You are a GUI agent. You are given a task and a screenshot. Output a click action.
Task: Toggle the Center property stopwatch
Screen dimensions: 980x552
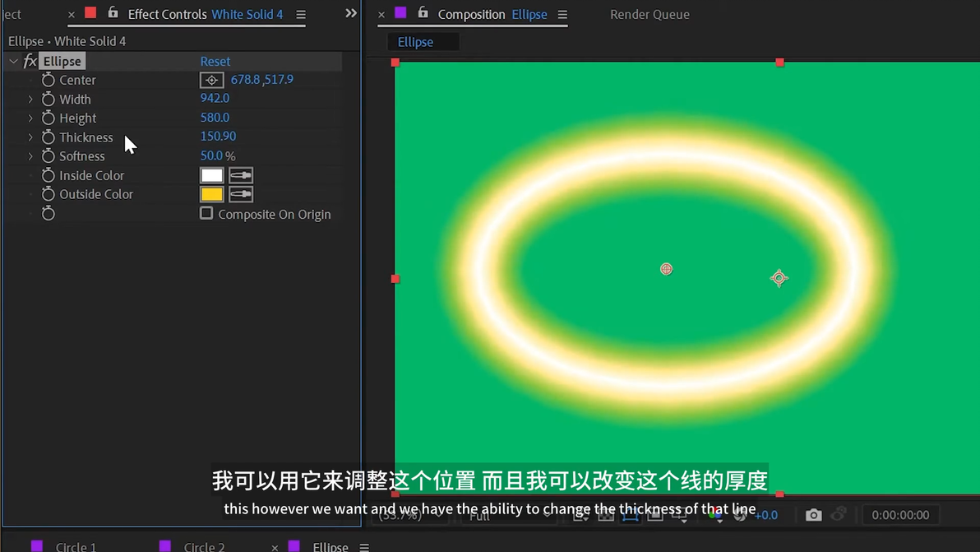tap(49, 80)
